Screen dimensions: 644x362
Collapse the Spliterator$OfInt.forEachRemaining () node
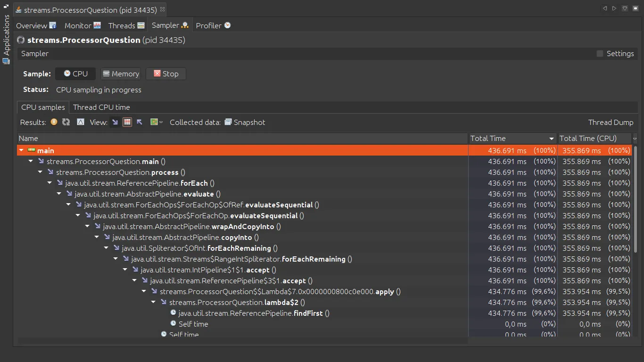[x=107, y=248]
